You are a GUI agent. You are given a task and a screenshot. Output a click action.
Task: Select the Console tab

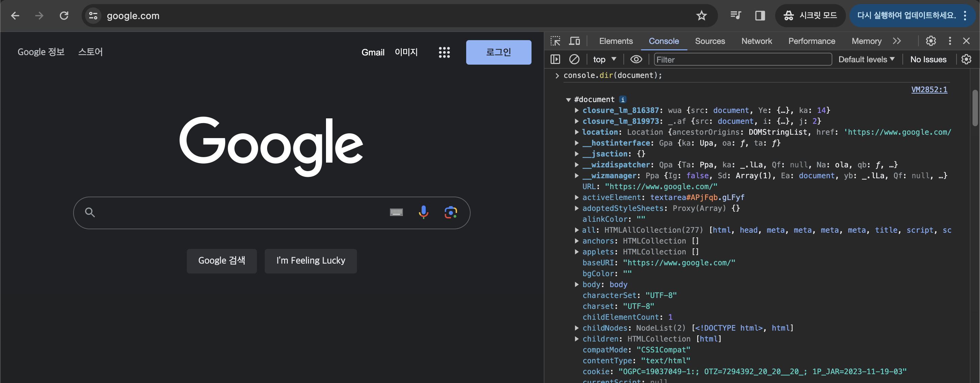664,41
